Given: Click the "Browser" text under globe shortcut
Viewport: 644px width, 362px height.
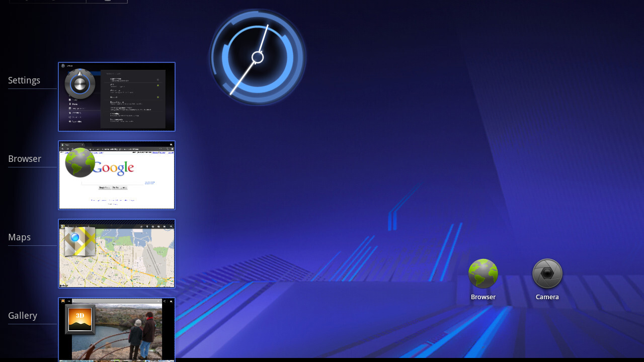Looking at the screenshot, I should coord(483,297).
